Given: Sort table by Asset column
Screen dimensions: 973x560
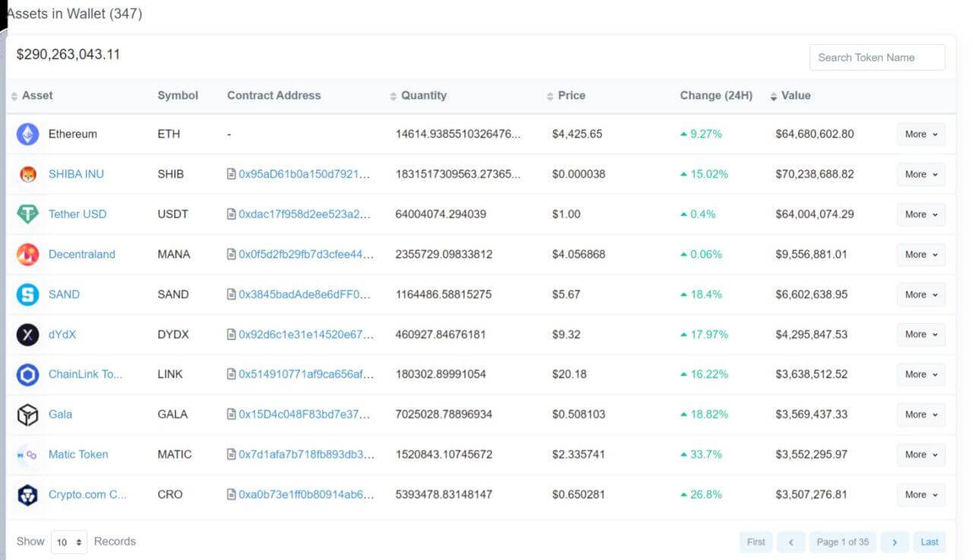Looking at the screenshot, I should [32, 96].
